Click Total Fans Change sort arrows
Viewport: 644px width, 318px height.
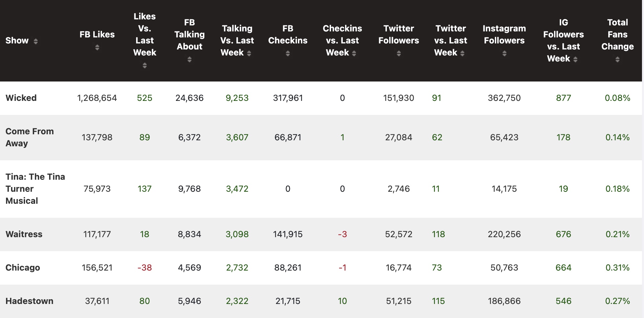[617, 59]
